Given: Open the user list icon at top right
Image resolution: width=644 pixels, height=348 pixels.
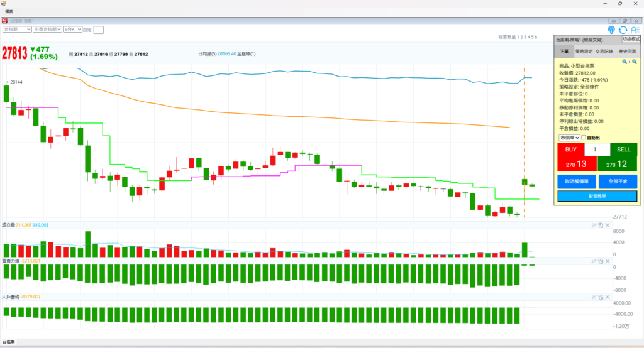Looking at the screenshot, I should click(x=634, y=30).
